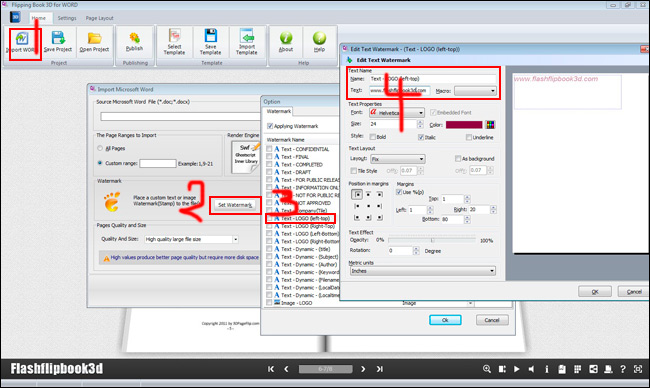Jump to first page with |< icon

[x=271, y=369]
